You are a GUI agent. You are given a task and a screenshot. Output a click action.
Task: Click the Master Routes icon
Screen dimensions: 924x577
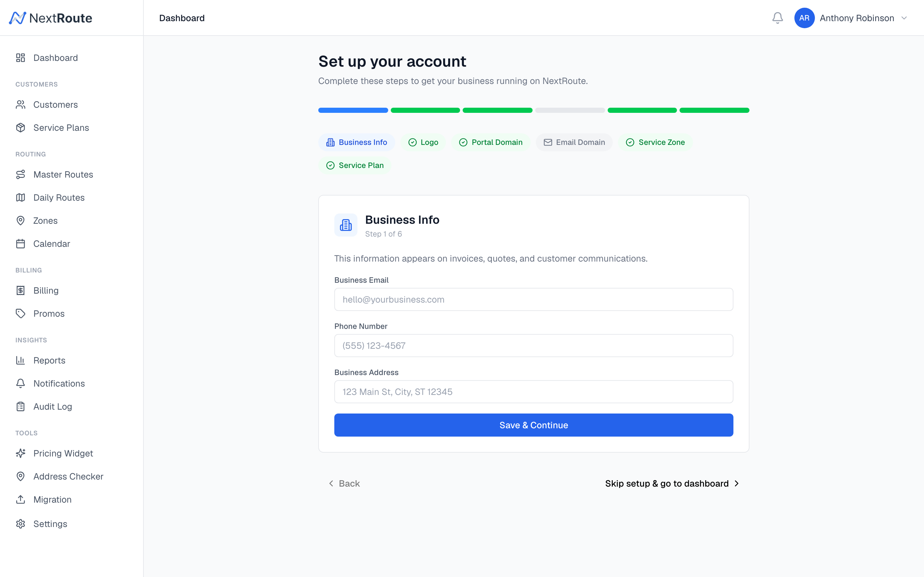21,174
